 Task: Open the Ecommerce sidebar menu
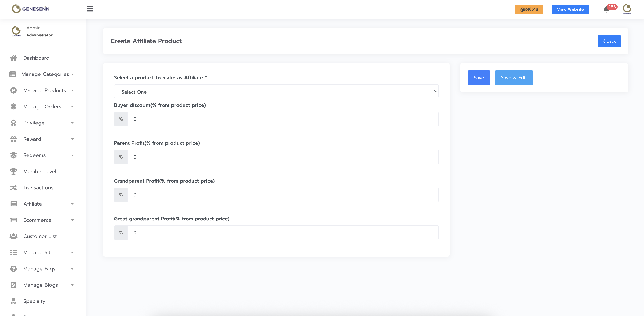point(37,220)
